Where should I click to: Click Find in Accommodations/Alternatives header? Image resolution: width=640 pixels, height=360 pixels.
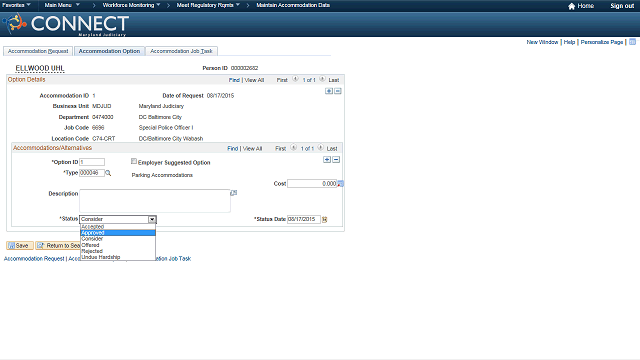click(232, 149)
